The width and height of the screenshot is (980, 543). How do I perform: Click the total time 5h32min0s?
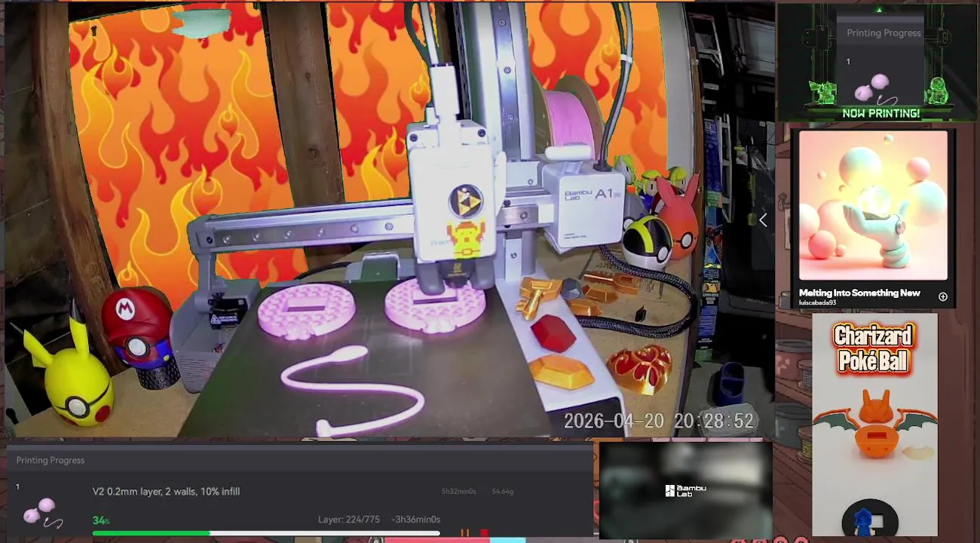458,492
